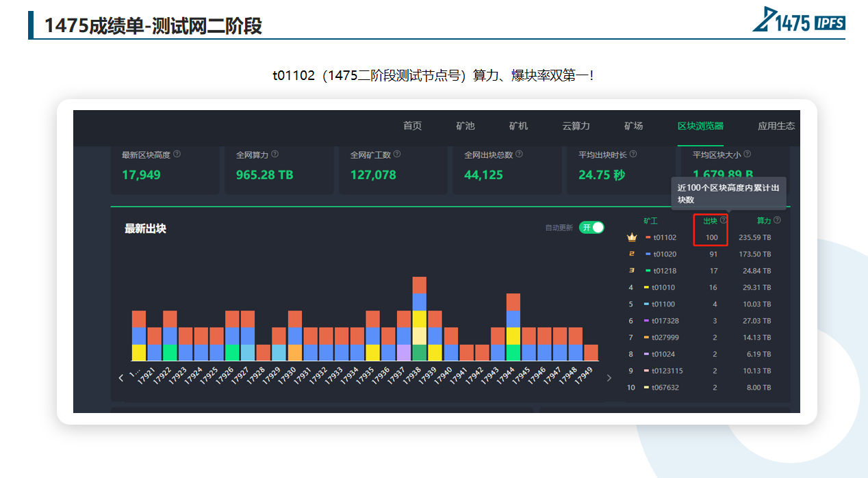Select the 区块浏览器 navigation tab

701,126
